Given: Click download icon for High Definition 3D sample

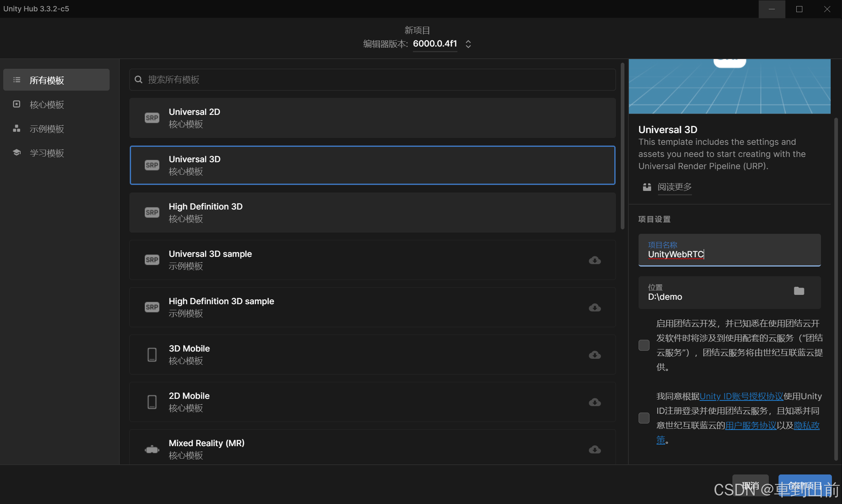Looking at the screenshot, I should click(x=594, y=307).
